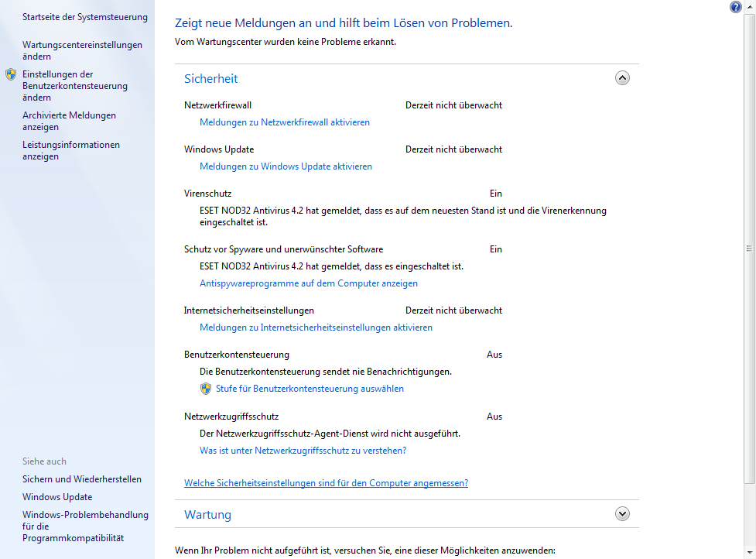Activate Meldungen zu Windows Update

(286, 166)
